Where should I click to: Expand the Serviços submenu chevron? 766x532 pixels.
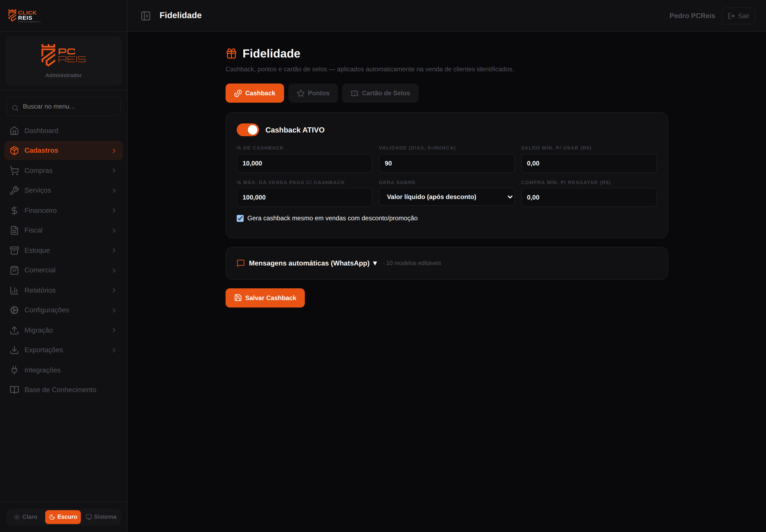coord(114,190)
